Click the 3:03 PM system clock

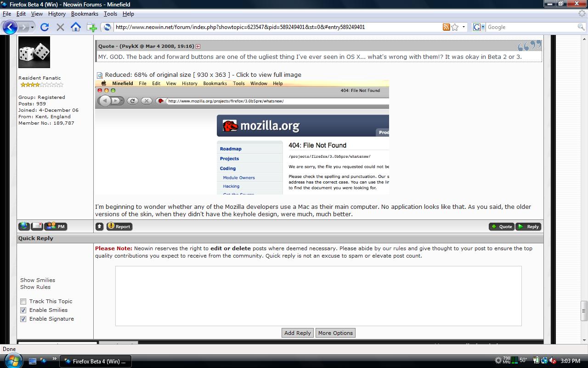[x=570, y=361]
